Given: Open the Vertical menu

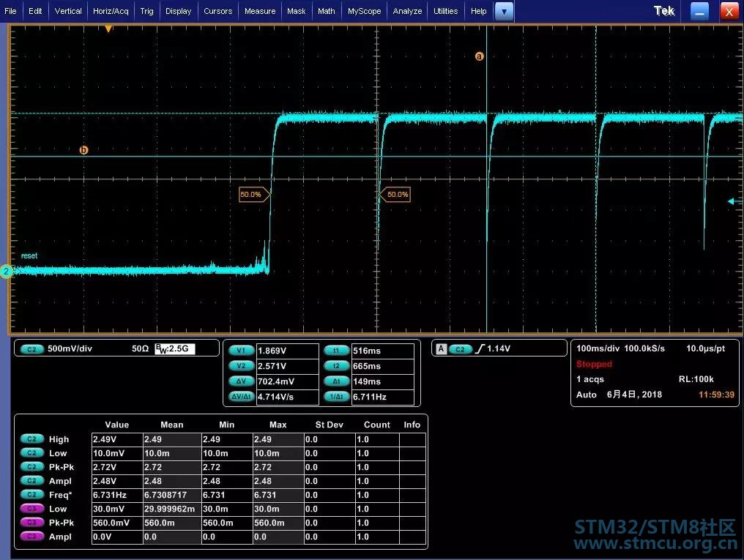Looking at the screenshot, I should (x=68, y=11).
